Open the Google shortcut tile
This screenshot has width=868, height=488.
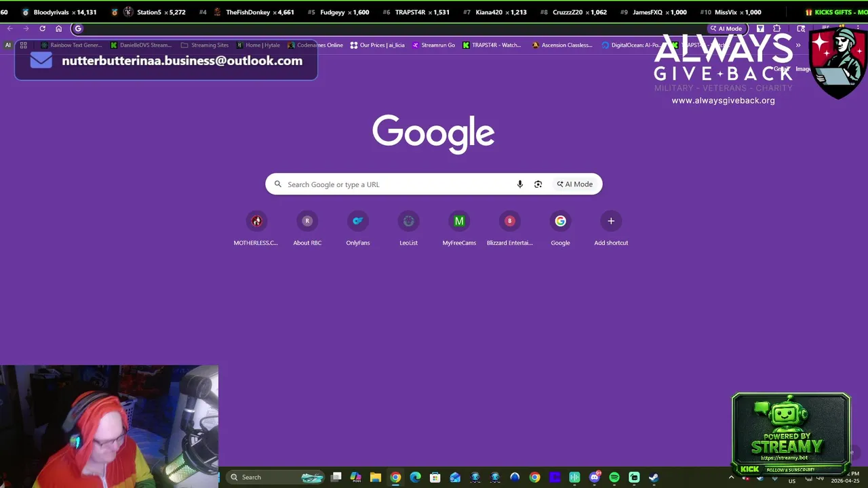560,228
